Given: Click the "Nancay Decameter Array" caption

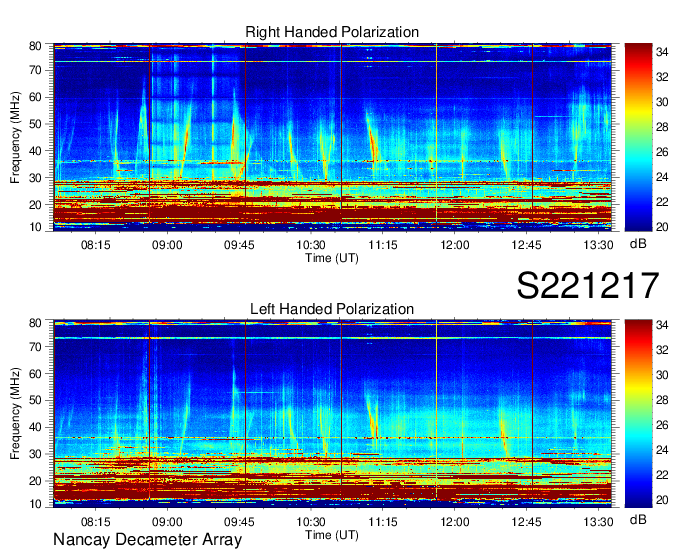Looking at the screenshot, I should pos(147,540).
